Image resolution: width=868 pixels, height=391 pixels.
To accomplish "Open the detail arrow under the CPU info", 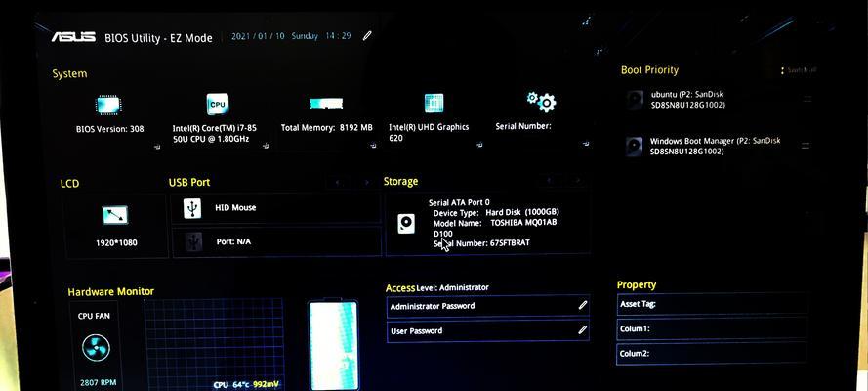I will [x=267, y=146].
